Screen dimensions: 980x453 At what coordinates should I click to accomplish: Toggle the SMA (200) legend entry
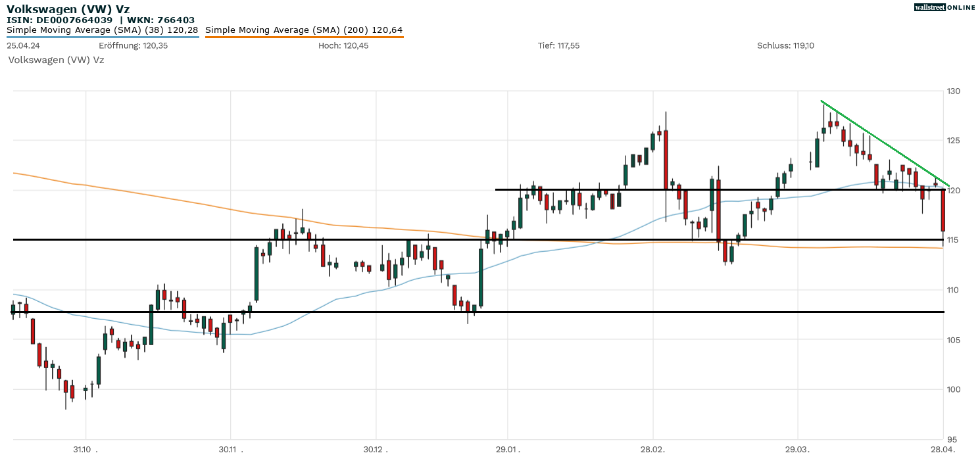(x=304, y=30)
